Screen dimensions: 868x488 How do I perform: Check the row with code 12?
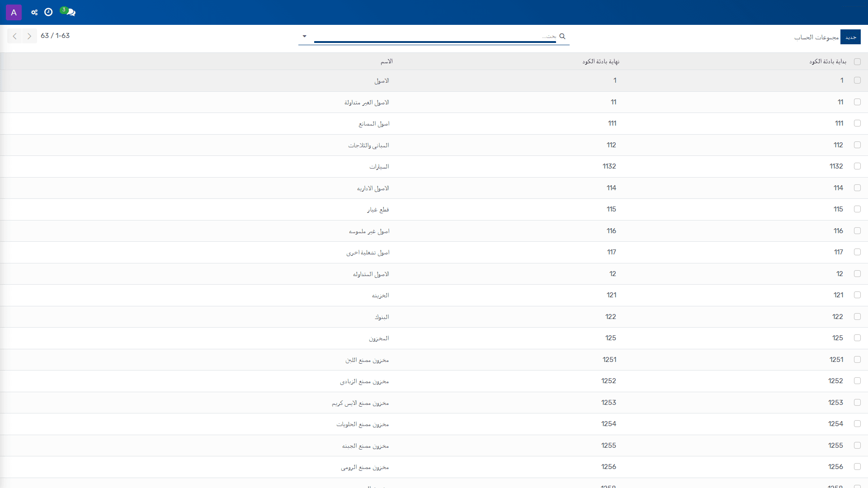pyautogui.click(x=857, y=274)
